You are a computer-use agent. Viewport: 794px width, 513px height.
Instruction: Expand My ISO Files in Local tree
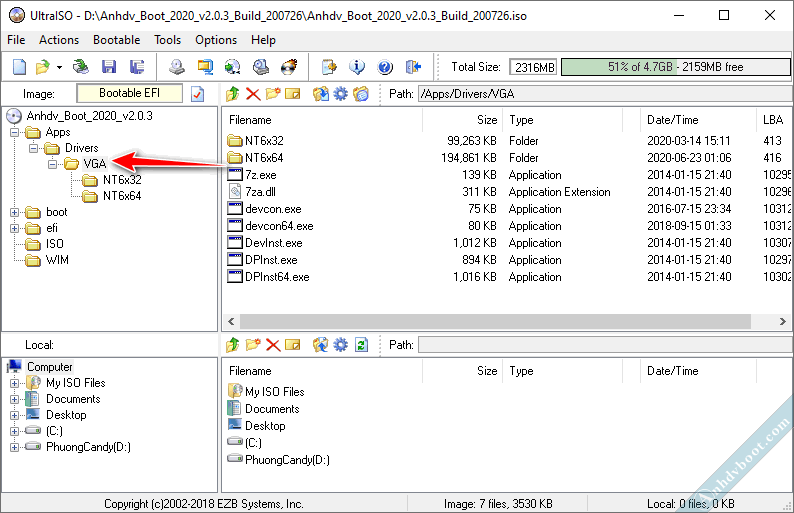click(14, 383)
